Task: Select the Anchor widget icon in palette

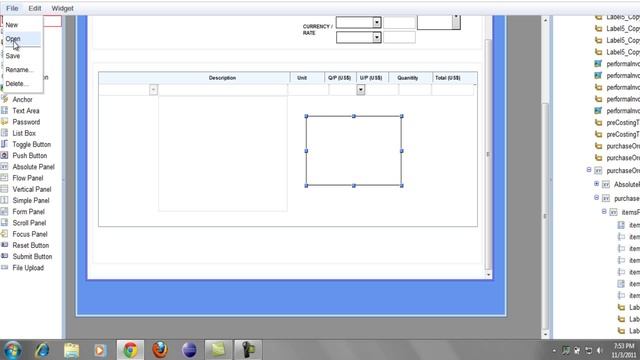Action: (4, 99)
